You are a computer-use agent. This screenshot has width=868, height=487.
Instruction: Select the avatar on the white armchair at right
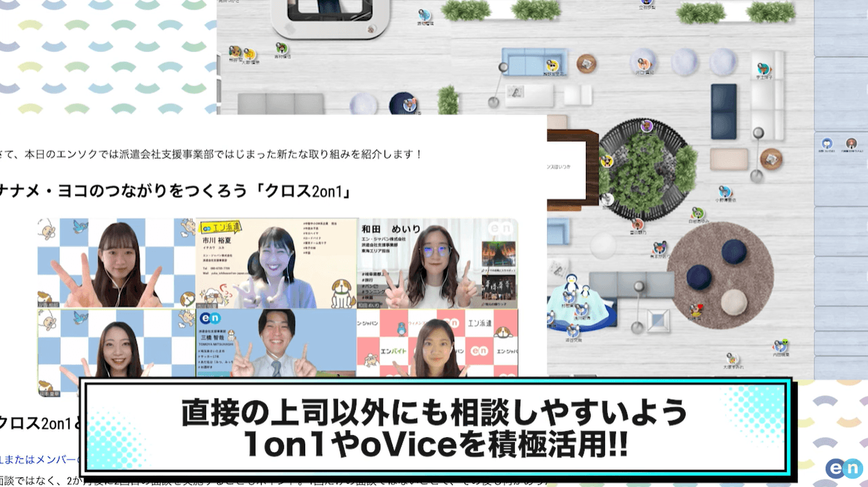pyautogui.click(x=763, y=69)
